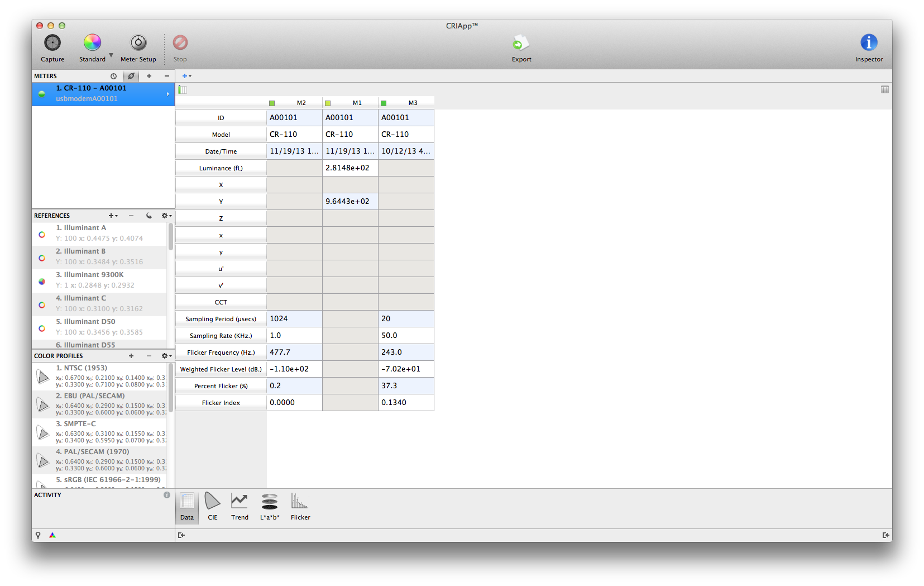Click the References list scrollbar
This screenshot has width=924, height=586.
(x=171, y=237)
